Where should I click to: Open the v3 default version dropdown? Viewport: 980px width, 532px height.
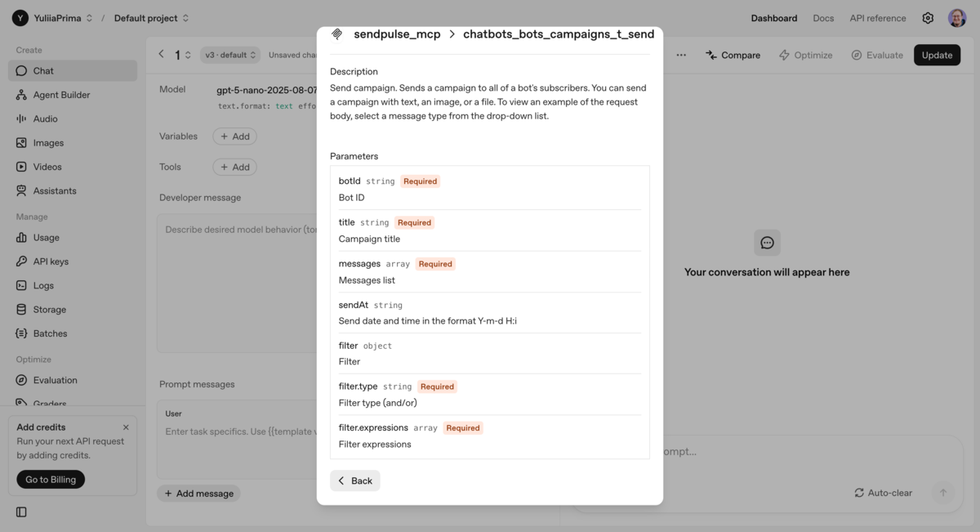[x=229, y=54]
